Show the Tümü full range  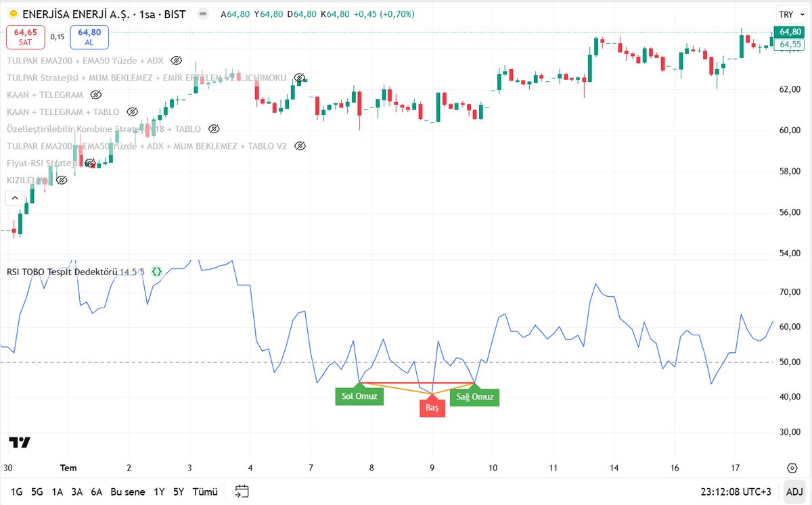coord(204,491)
